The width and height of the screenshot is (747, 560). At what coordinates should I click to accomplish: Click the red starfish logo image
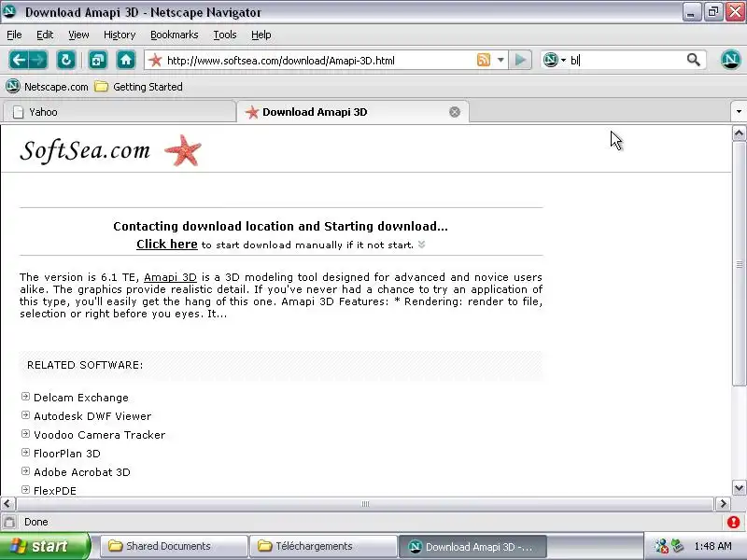tap(183, 150)
